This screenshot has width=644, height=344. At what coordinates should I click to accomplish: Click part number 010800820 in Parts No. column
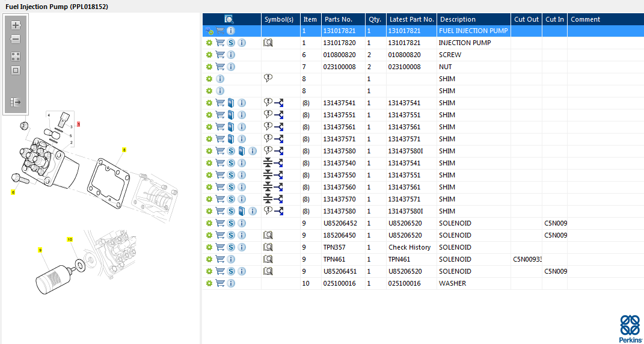[x=339, y=55]
